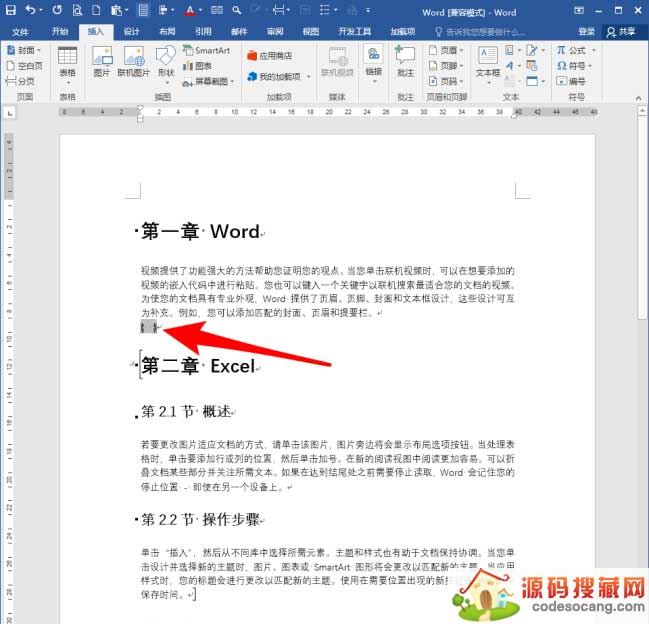Open the 公式 equation dropdown
This screenshot has height=624, width=649.
pos(576,50)
